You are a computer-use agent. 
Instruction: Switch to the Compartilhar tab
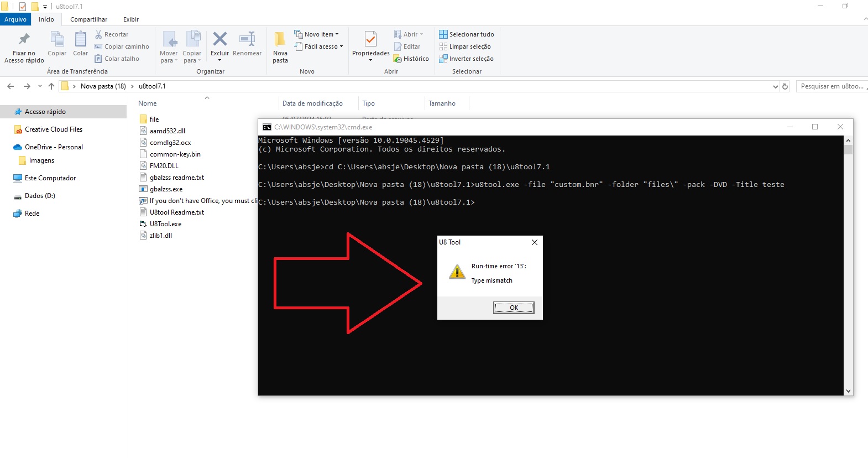point(88,19)
